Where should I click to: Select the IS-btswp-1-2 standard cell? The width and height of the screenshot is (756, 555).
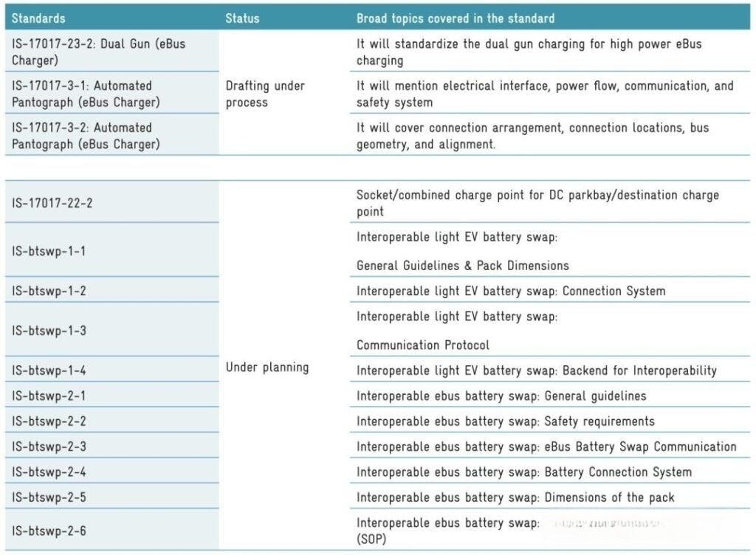coord(49,291)
